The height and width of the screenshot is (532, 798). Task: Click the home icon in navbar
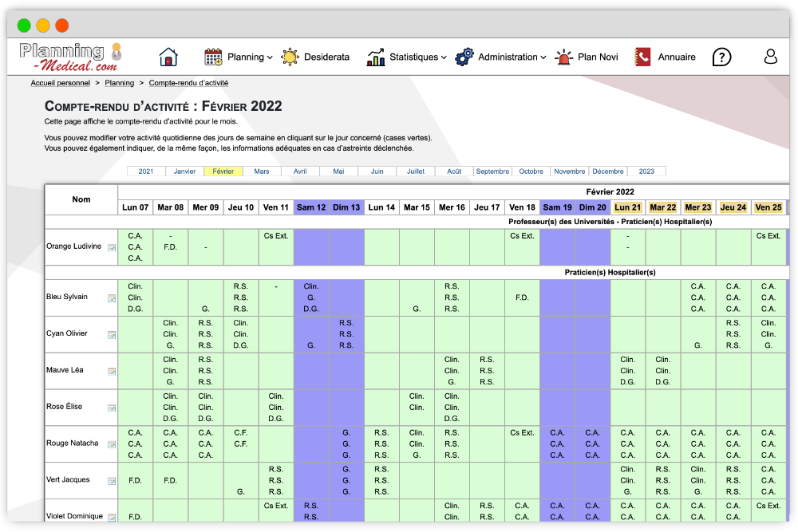[x=168, y=57]
